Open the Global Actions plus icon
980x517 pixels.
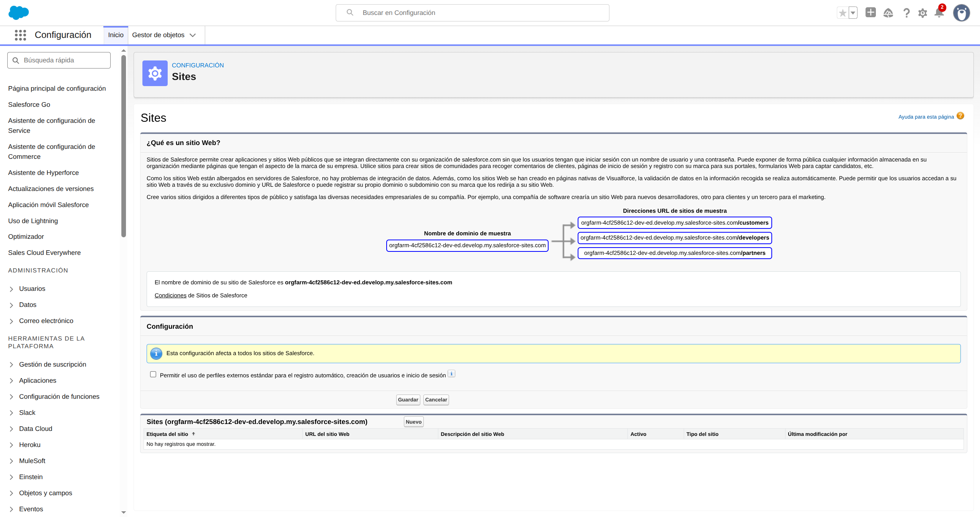click(x=870, y=13)
